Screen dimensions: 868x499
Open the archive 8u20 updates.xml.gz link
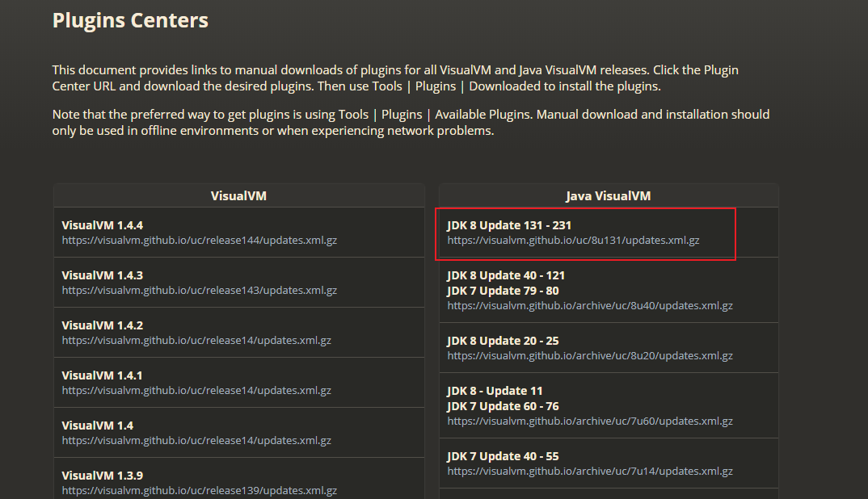tap(590, 356)
